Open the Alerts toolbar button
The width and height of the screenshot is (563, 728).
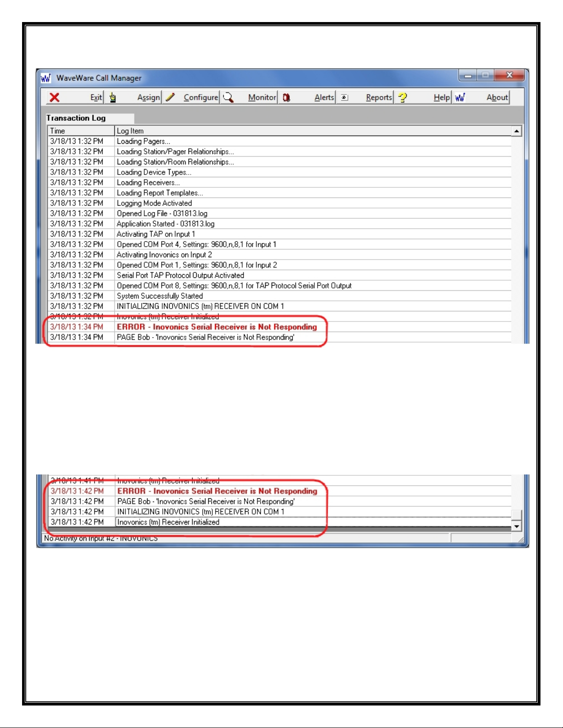[307, 97]
